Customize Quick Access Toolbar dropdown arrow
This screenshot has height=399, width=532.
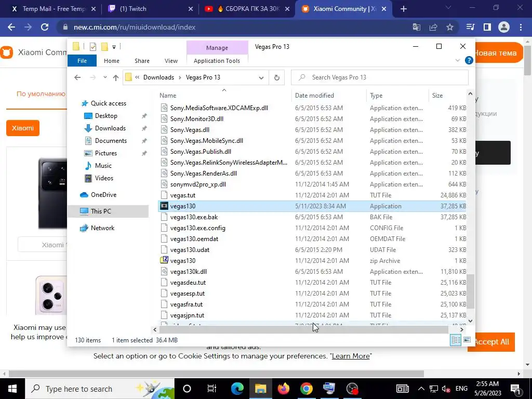(114, 47)
